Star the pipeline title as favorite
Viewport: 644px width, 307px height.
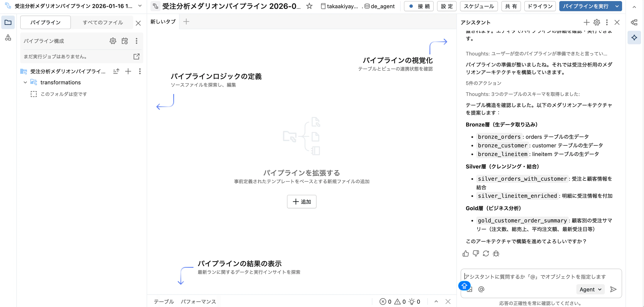tap(309, 6)
